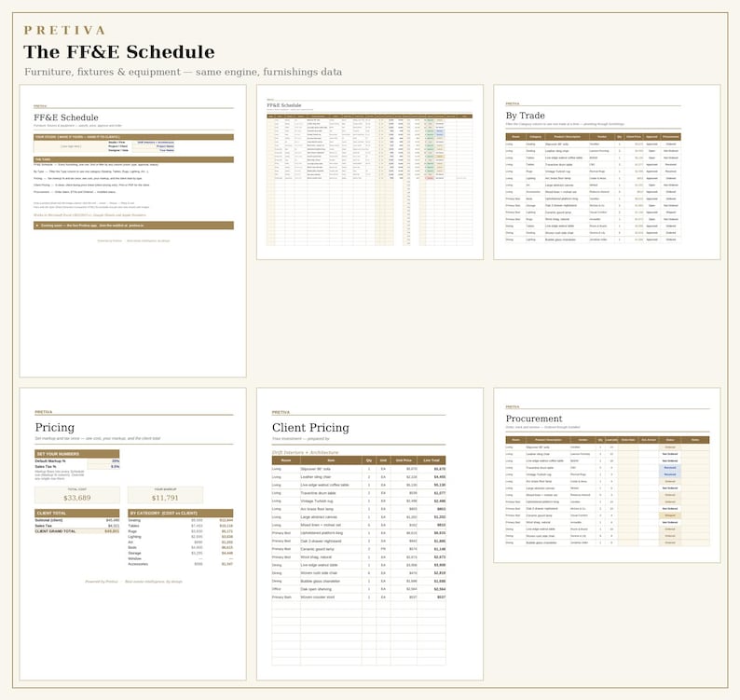
Task: Click "Travertine drum table" row in Client Pricing
Action: [x=359, y=493]
